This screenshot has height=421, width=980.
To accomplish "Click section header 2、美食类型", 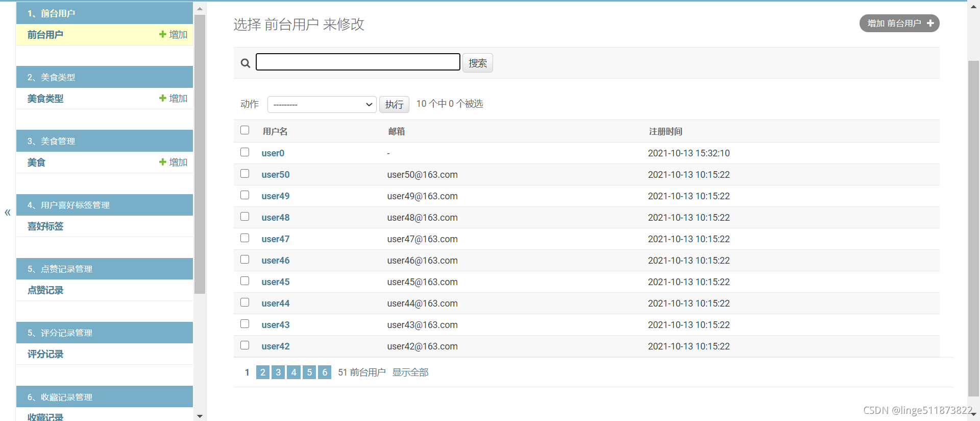I will pos(105,77).
